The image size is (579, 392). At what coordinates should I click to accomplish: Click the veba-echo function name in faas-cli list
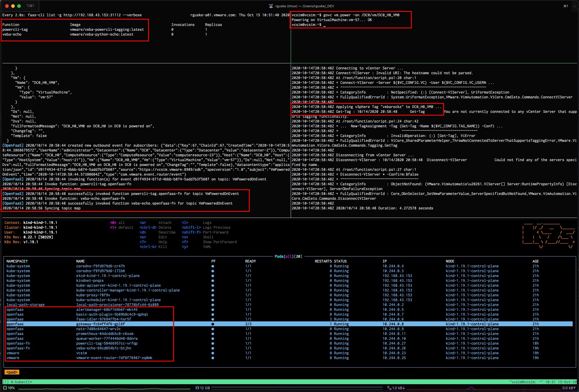[x=12, y=34]
